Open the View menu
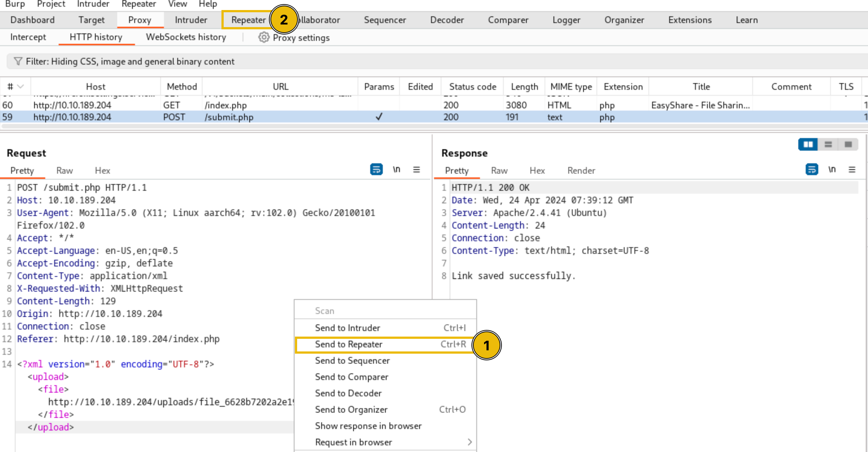868x452 pixels. 178,4
